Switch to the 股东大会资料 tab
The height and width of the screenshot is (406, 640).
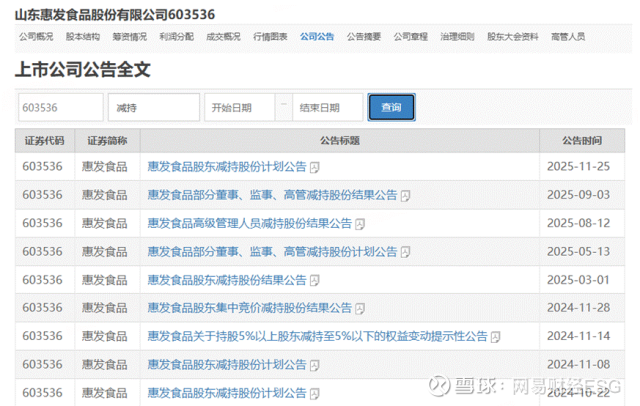click(x=513, y=37)
